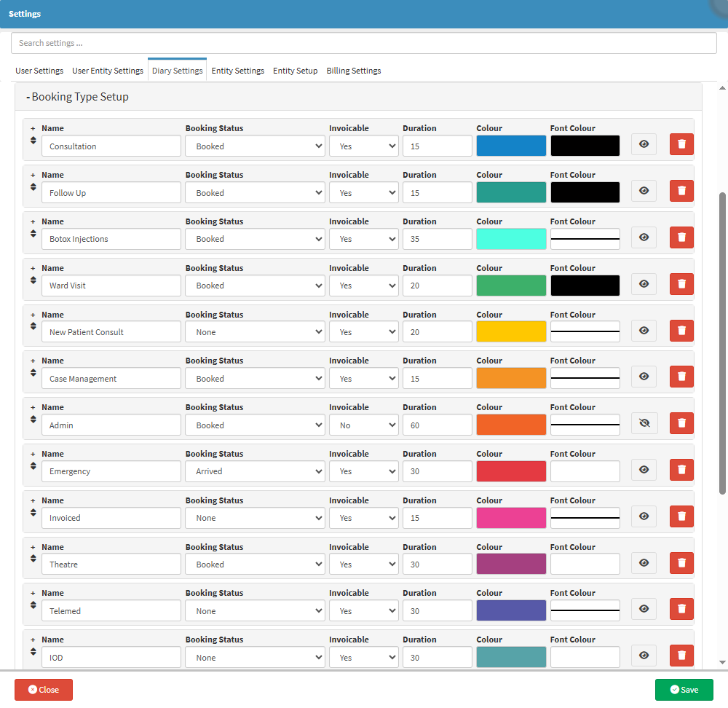Click the Admin duration field
Image resolution: width=728 pixels, height=708 pixels.
pyautogui.click(x=438, y=425)
